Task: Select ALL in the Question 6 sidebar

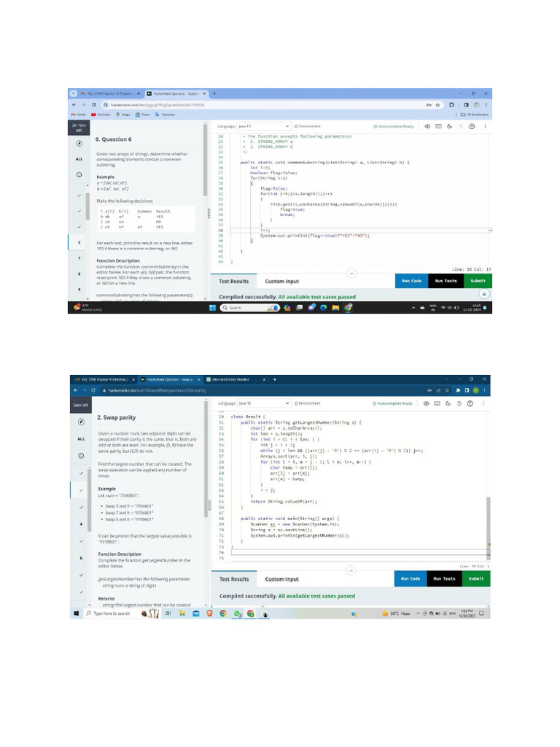Action: click(x=79, y=159)
